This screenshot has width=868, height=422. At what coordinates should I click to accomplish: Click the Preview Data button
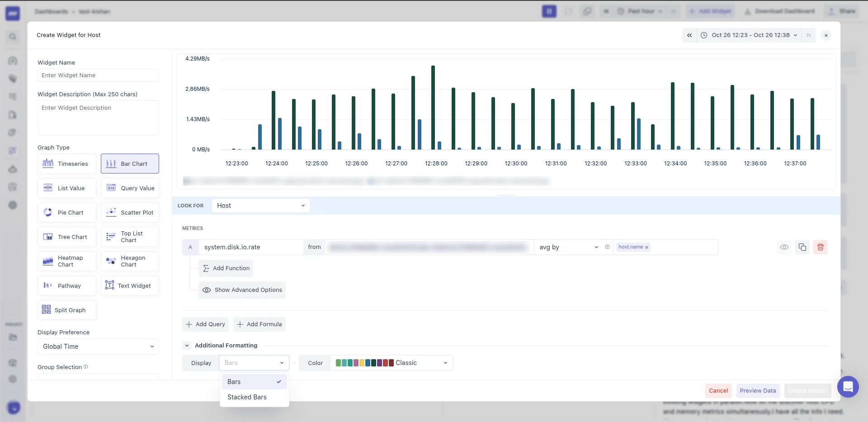(758, 391)
